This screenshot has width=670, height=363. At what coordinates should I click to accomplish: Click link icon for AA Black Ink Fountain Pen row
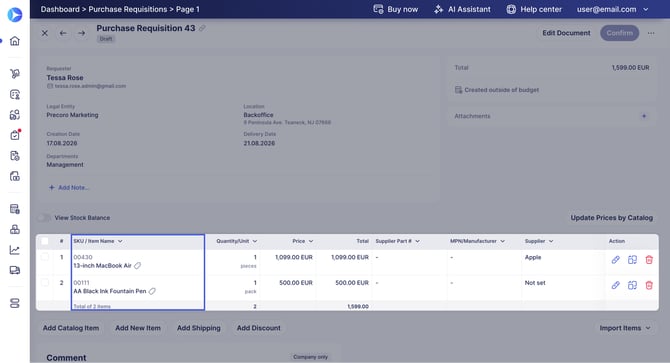[x=615, y=285]
